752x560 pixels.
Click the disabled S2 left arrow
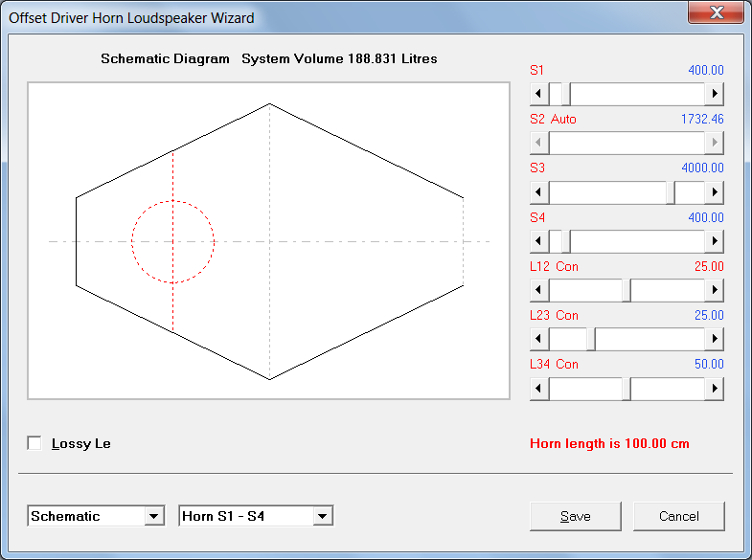539,143
